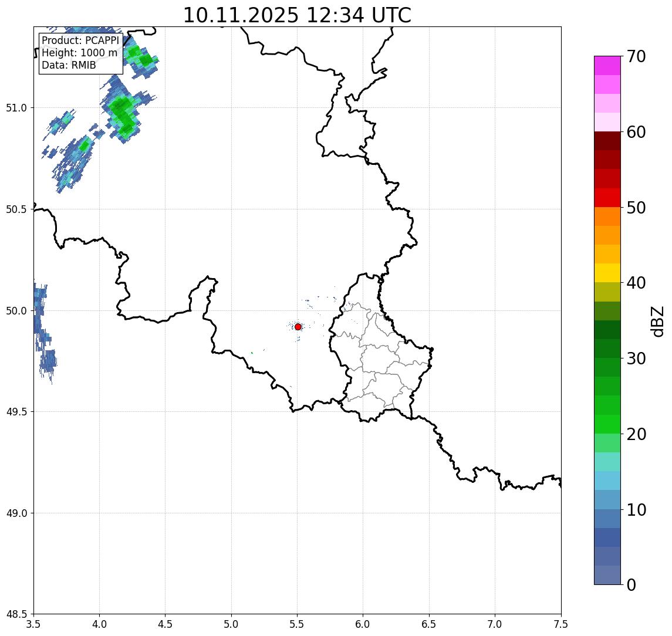Click the yellow 40 dBZ colorbar segment
The height and width of the screenshot is (636, 672).
tap(607, 273)
